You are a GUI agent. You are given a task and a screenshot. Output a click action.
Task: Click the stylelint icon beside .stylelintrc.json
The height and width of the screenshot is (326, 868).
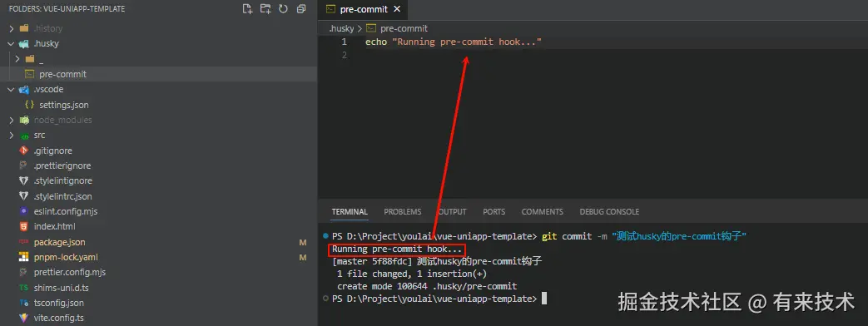(23, 196)
